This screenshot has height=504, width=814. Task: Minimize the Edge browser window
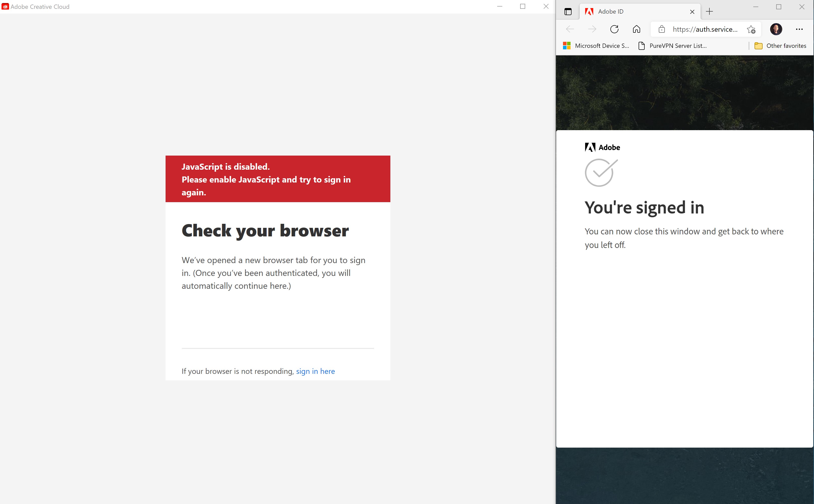pyautogui.click(x=756, y=7)
